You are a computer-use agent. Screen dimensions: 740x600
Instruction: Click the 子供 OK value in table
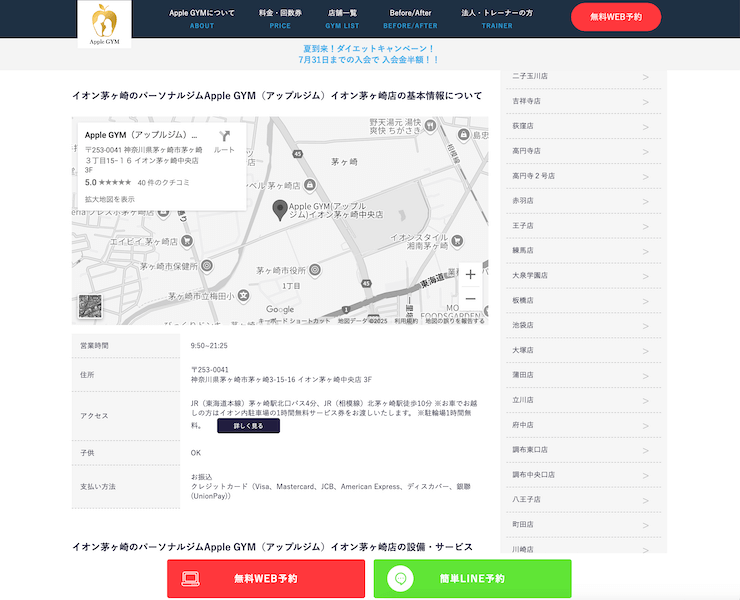click(x=196, y=453)
